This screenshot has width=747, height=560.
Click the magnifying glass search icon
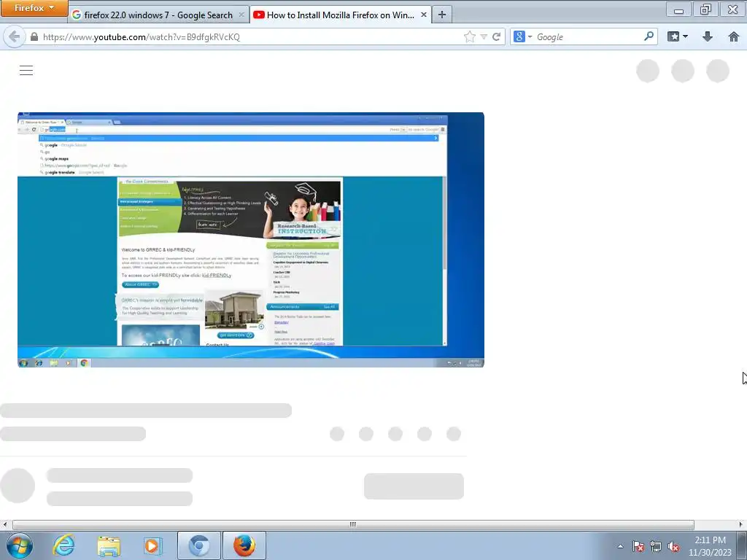(649, 36)
